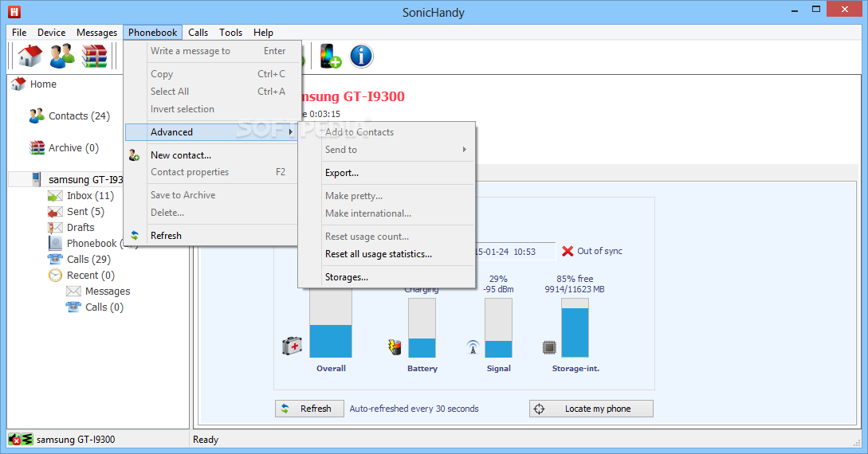Screen dimensions: 868x454
Task: Click the Battery level bar
Action: coord(422,328)
